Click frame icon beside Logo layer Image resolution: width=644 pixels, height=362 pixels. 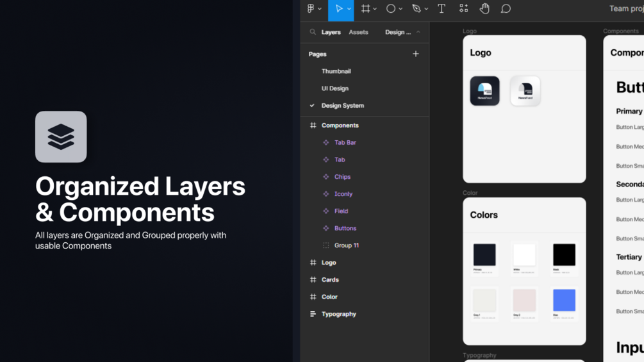point(313,262)
